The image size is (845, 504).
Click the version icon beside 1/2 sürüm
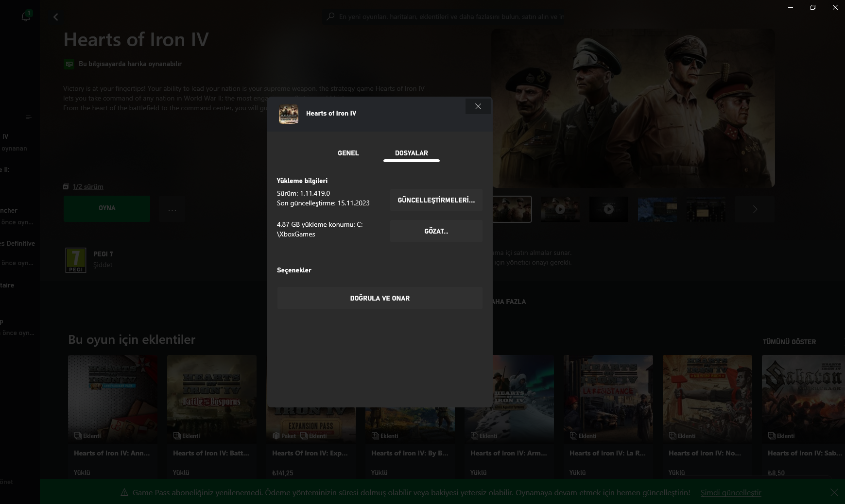point(66,186)
